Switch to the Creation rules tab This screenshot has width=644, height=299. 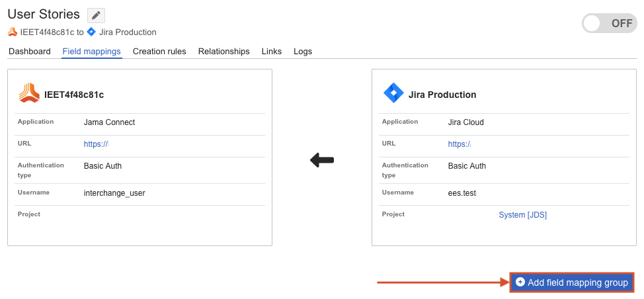click(x=159, y=52)
